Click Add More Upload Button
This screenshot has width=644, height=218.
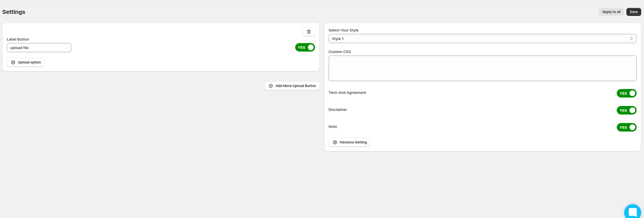click(x=292, y=86)
